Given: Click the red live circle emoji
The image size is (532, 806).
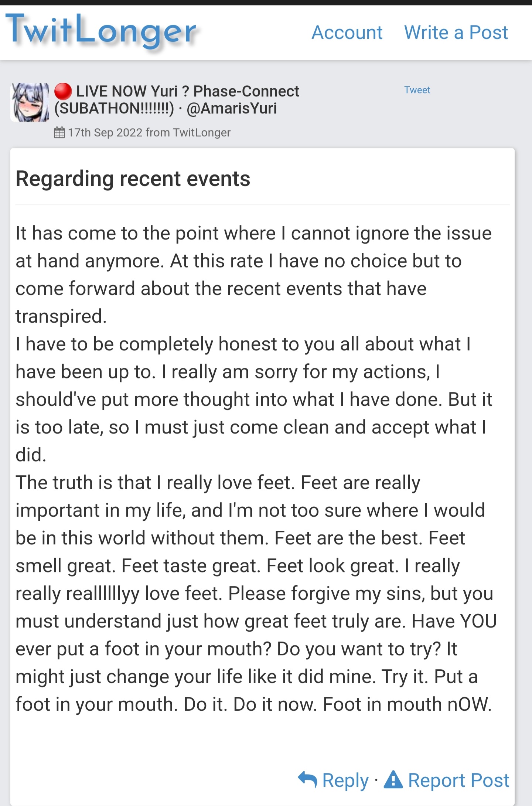Looking at the screenshot, I should click(x=63, y=91).
